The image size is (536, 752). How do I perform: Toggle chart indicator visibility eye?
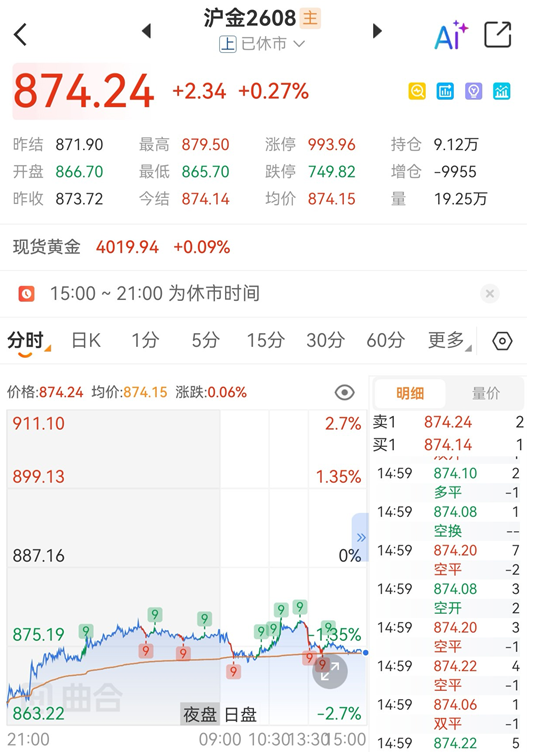(x=344, y=393)
